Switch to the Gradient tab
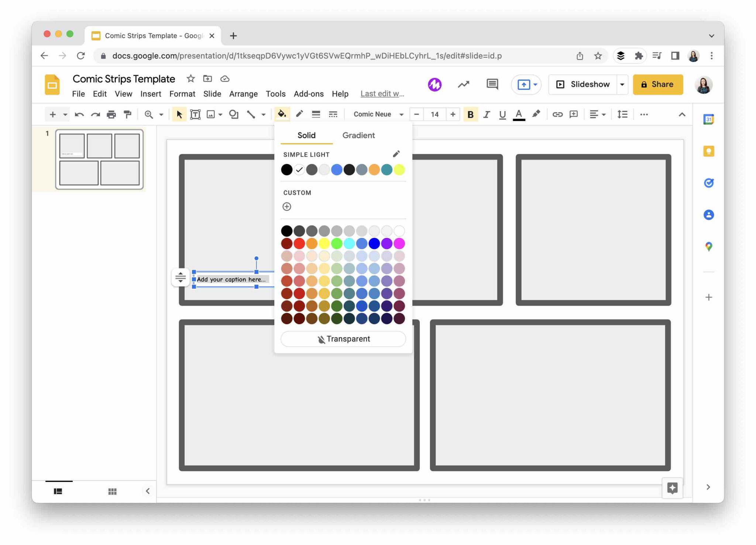Screen dimensions: 756x545 (358, 135)
